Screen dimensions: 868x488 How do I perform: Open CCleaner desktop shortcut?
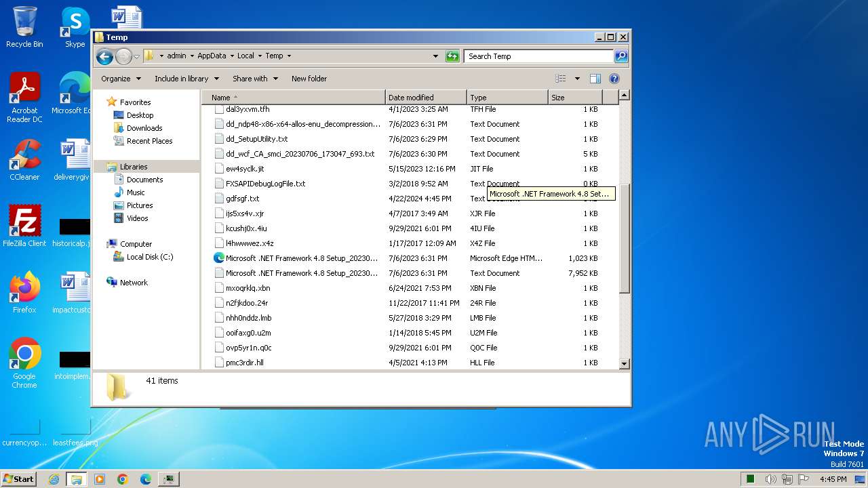point(24,161)
